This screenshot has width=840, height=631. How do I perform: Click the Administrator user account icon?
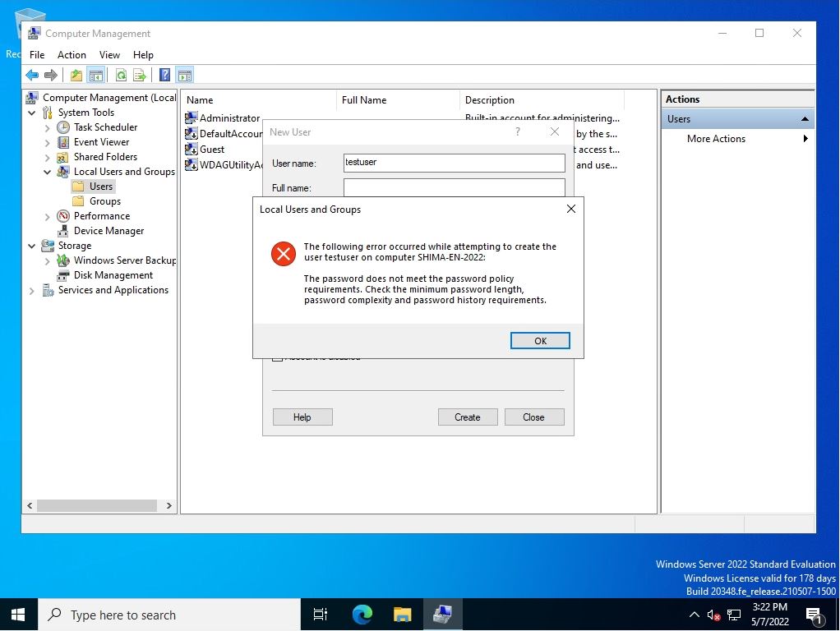click(192, 117)
